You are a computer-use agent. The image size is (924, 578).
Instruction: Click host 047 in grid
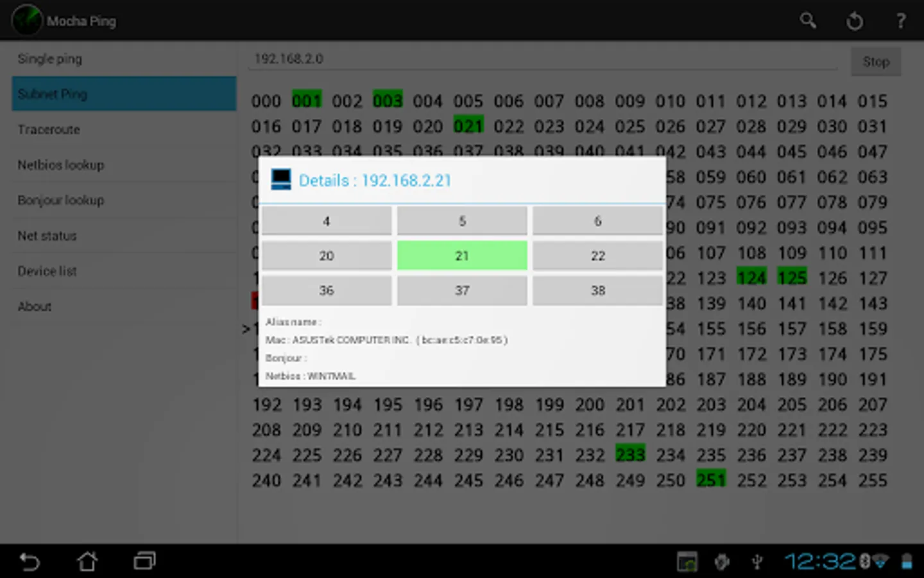pyautogui.click(x=873, y=152)
